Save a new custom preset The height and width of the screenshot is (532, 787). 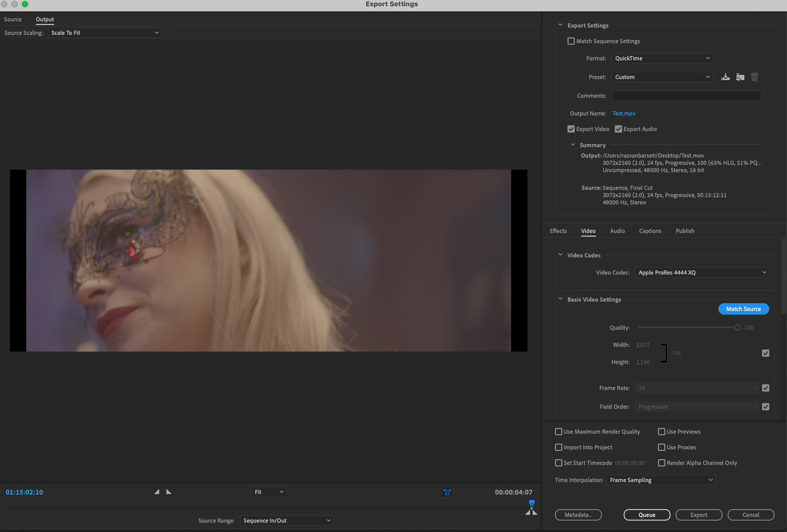click(725, 76)
